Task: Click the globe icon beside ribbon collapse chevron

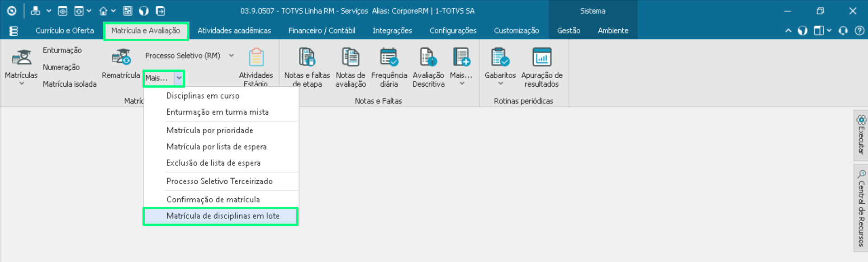Action: [802, 31]
